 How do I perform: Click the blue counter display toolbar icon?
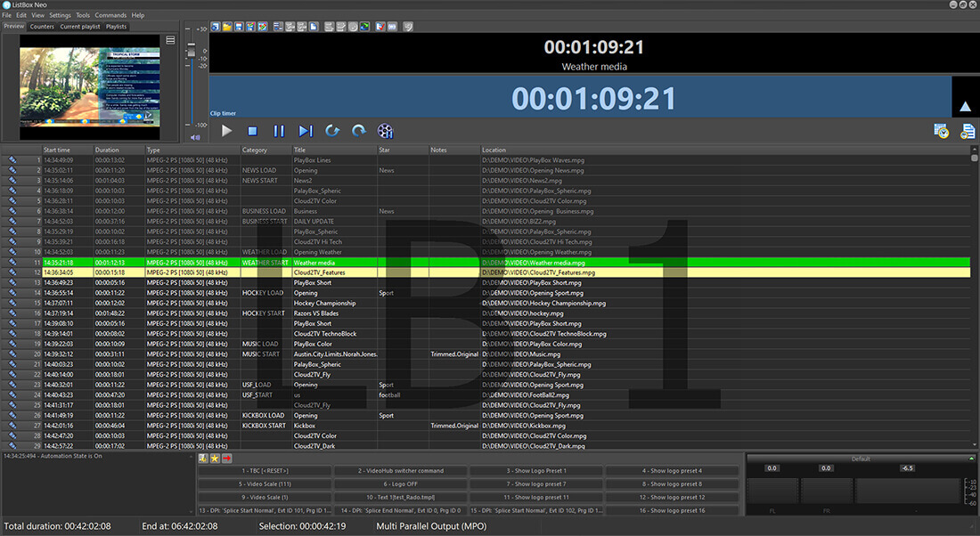pyautogui.click(x=392, y=27)
